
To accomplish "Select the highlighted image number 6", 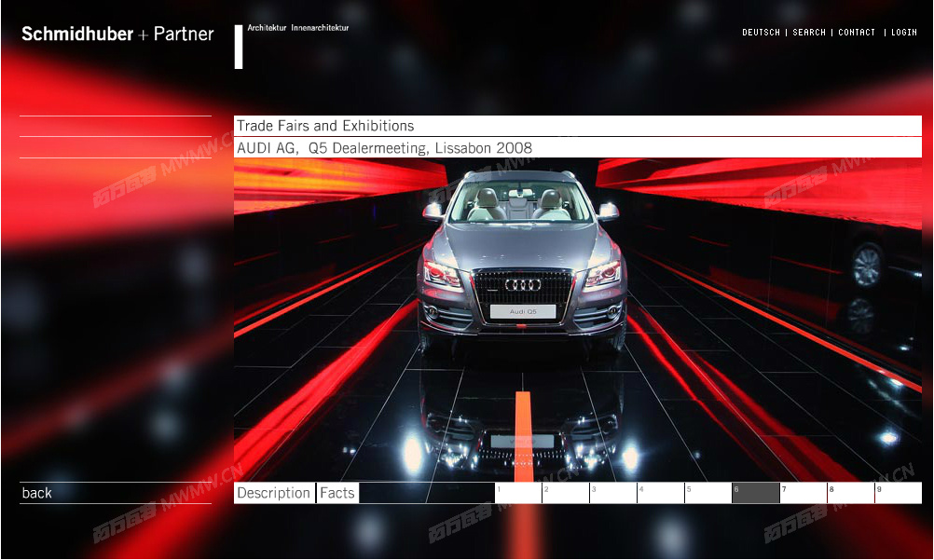I will (x=756, y=493).
